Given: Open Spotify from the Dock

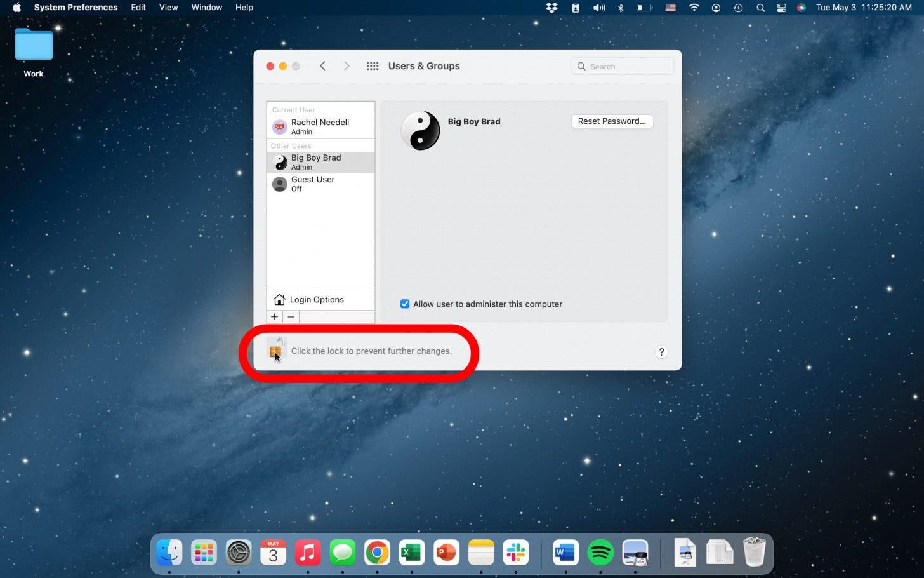Looking at the screenshot, I should pos(600,553).
